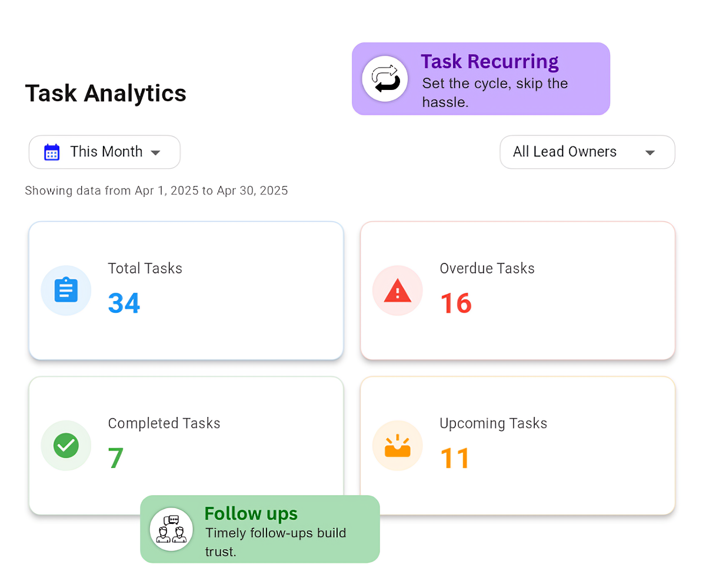Click the Task Analytics heading
Viewport: 706px width, 588px height.
click(x=105, y=93)
